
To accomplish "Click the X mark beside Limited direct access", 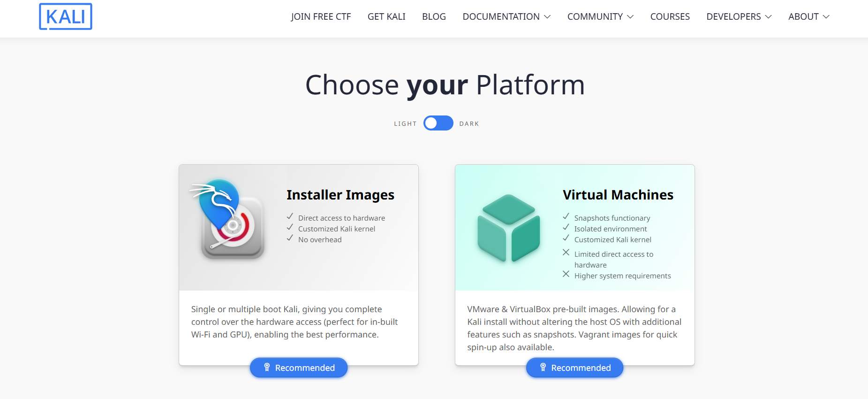I will (566, 253).
